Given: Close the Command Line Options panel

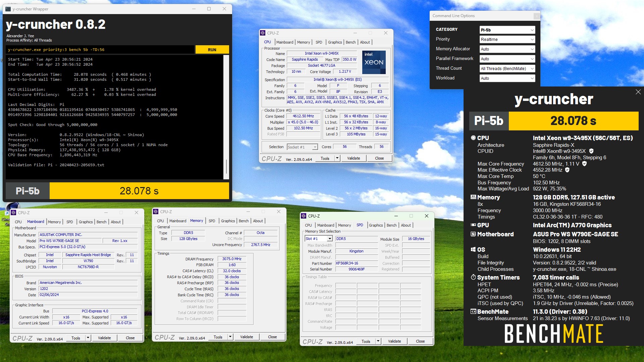Looking at the screenshot, I should tap(536, 16).
